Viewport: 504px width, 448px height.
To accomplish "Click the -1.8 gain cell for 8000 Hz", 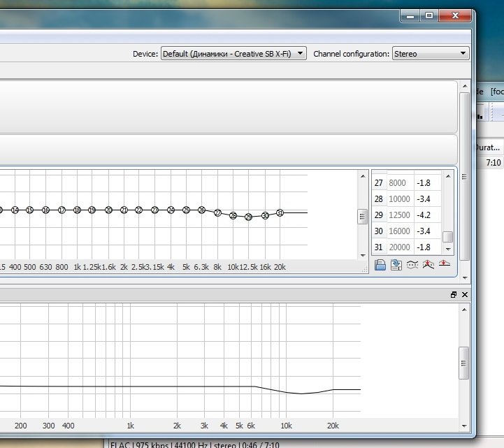I will coord(428,183).
